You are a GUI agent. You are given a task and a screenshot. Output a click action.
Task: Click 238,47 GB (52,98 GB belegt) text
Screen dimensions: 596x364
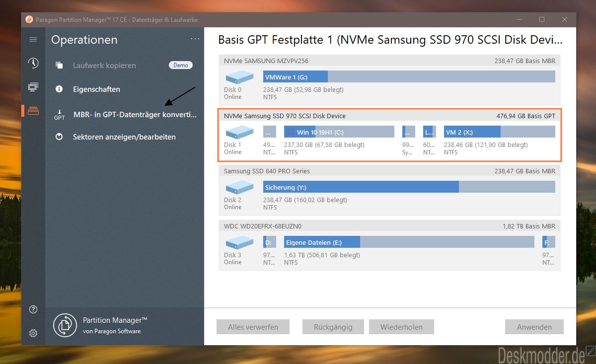pos(303,90)
